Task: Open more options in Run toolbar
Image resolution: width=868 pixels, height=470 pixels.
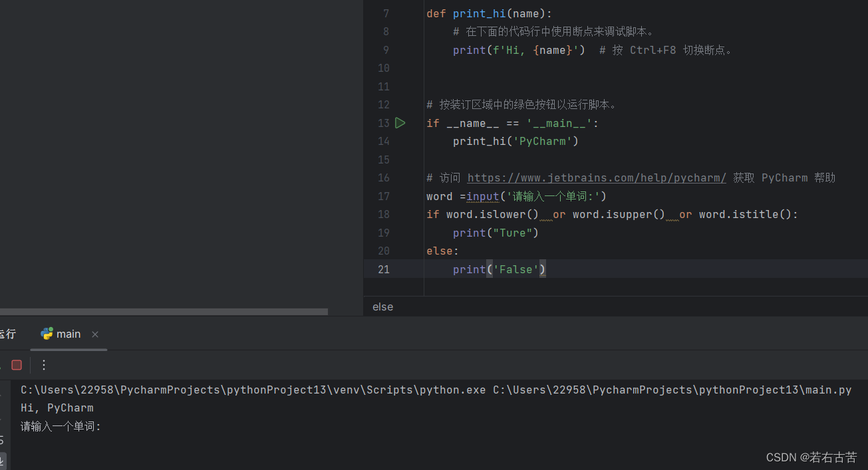Action: [44, 365]
